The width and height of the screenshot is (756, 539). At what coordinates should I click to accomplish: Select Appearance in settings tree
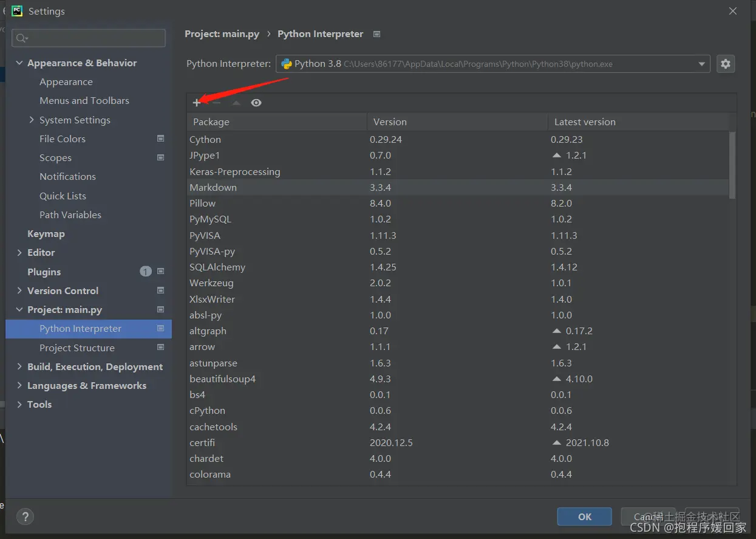tap(66, 82)
